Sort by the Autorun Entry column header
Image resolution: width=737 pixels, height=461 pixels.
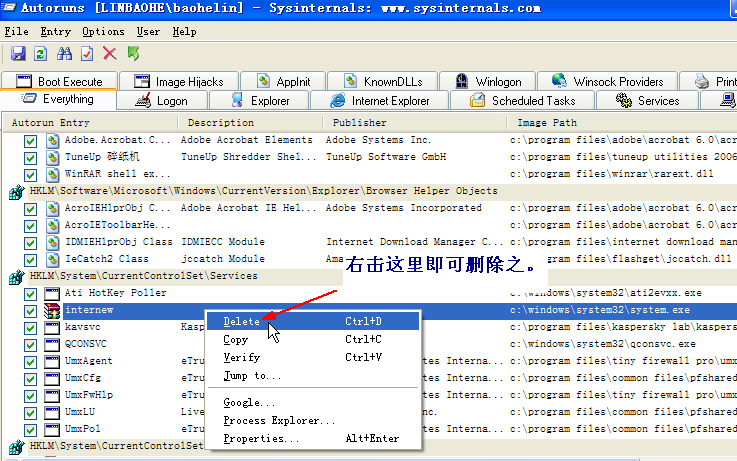91,123
